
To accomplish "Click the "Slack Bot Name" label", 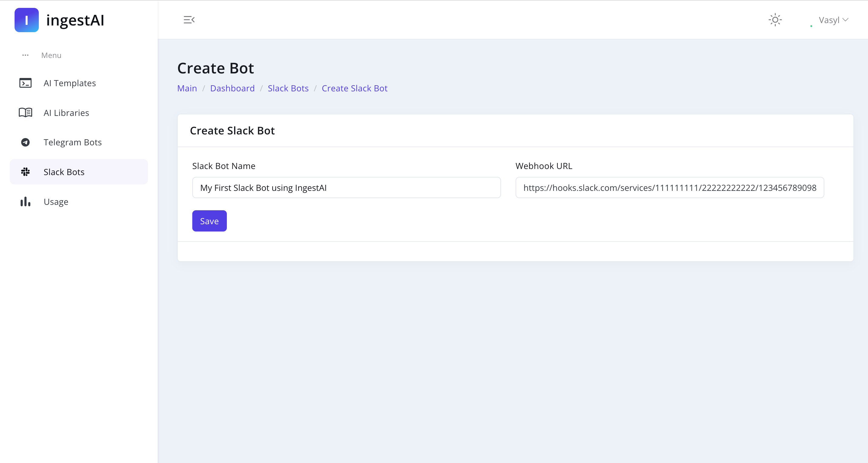I will coord(224,166).
